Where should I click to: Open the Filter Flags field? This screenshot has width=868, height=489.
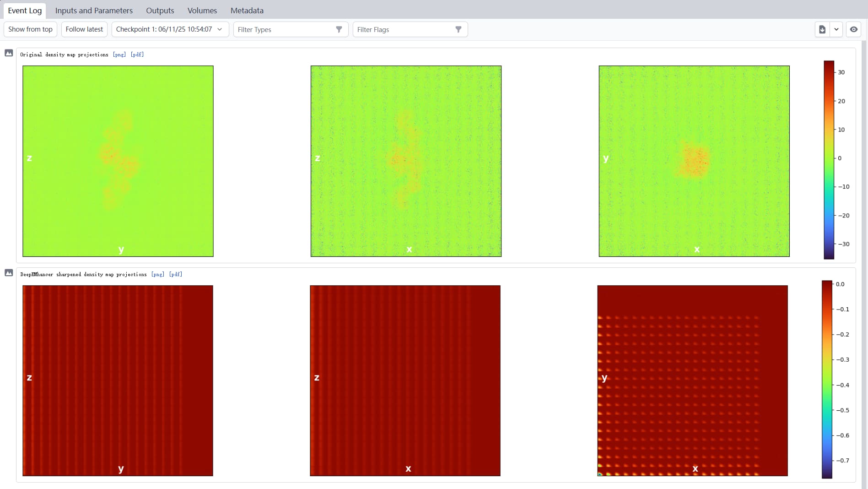[403, 29]
